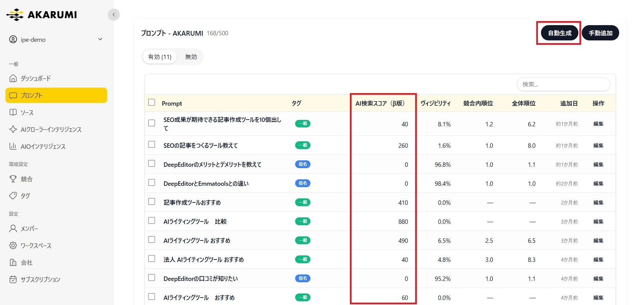Open the 競合 settings menu item

click(x=56, y=179)
